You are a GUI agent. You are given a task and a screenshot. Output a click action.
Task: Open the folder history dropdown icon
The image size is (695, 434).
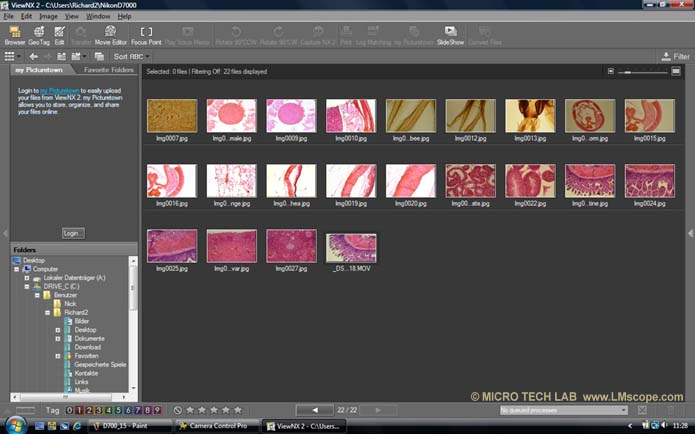pyautogui.click(x=78, y=56)
